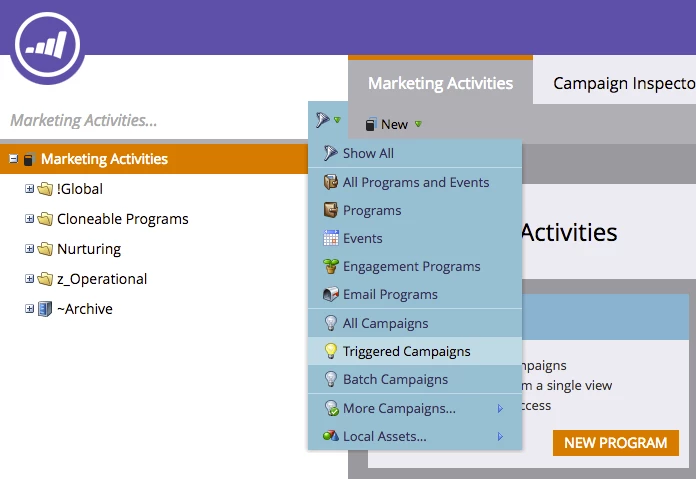Image resolution: width=696 pixels, height=479 pixels.
Task: Click the New program briefcase icon
Action: coord(371,124)
